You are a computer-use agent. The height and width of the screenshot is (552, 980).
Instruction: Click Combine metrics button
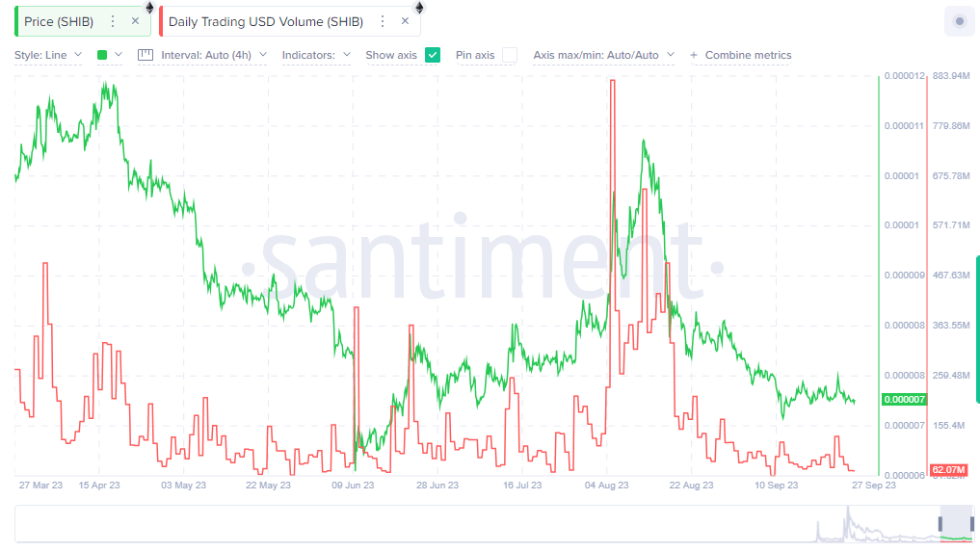pyautogui.click(x=740, y=55)
